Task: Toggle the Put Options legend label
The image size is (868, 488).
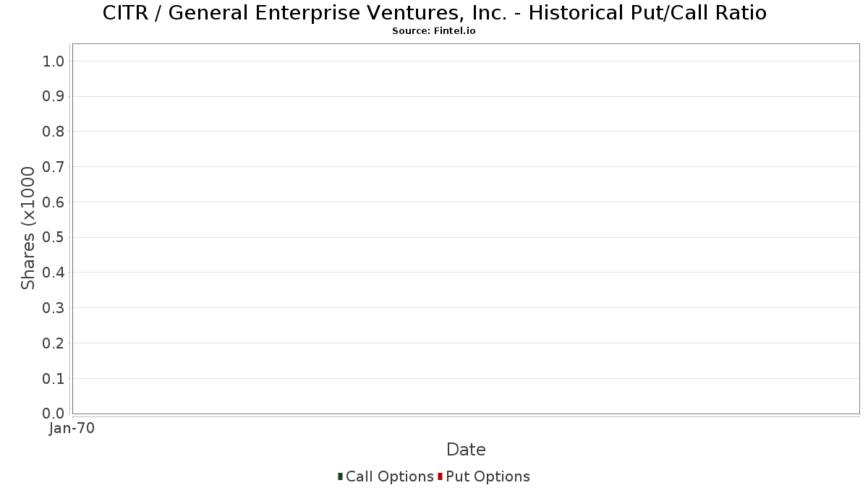Action: pos(488,476)
